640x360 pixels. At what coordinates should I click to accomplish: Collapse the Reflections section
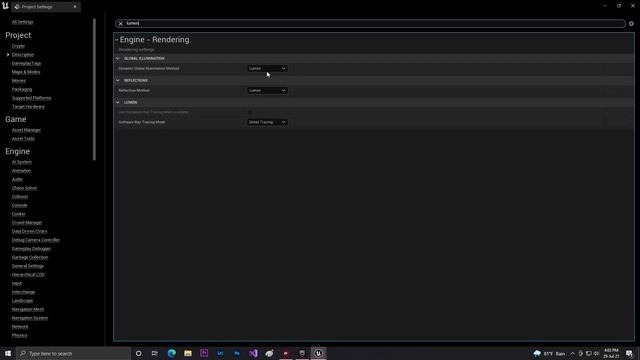pos(118,80)
